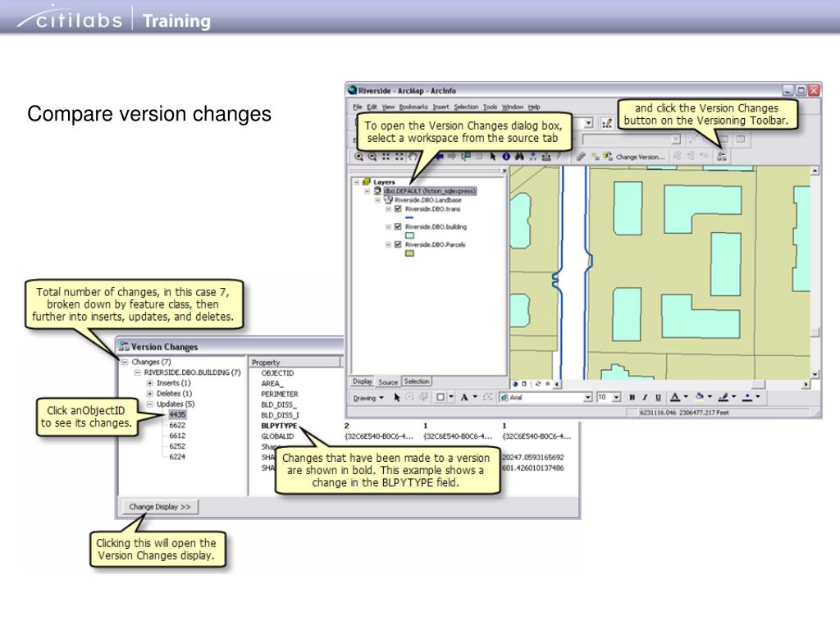Viewport: 840px width, 630px height.
Task: Click the Editor toolbar sketch icon
Action: click(x=607, y=123)
